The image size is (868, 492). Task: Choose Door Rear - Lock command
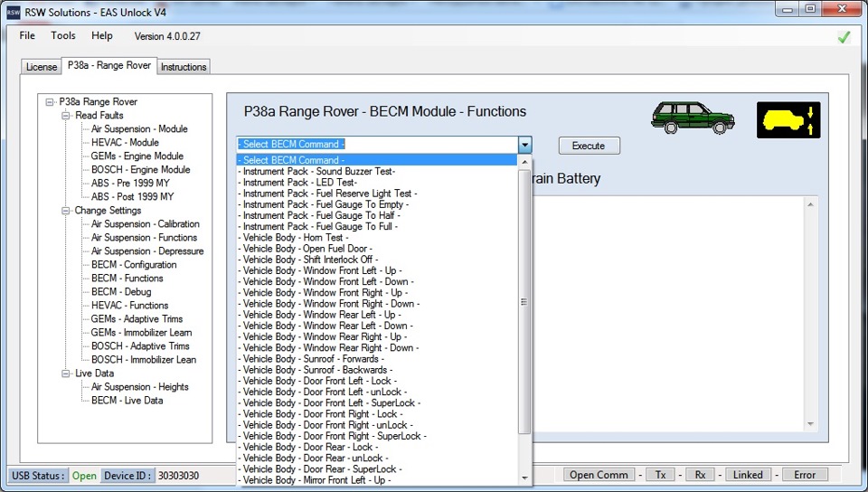[377, 447]
